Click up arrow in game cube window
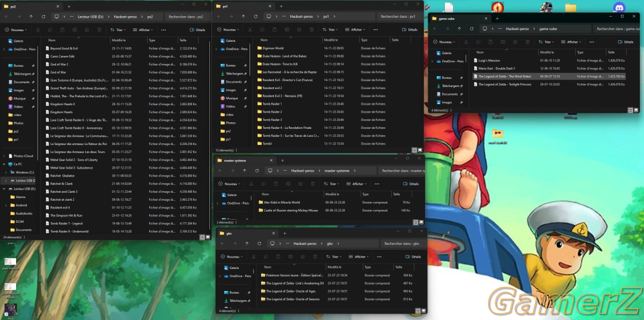Image resolution: width=644 pixels, height=320 pixels. tap(460, 28)
